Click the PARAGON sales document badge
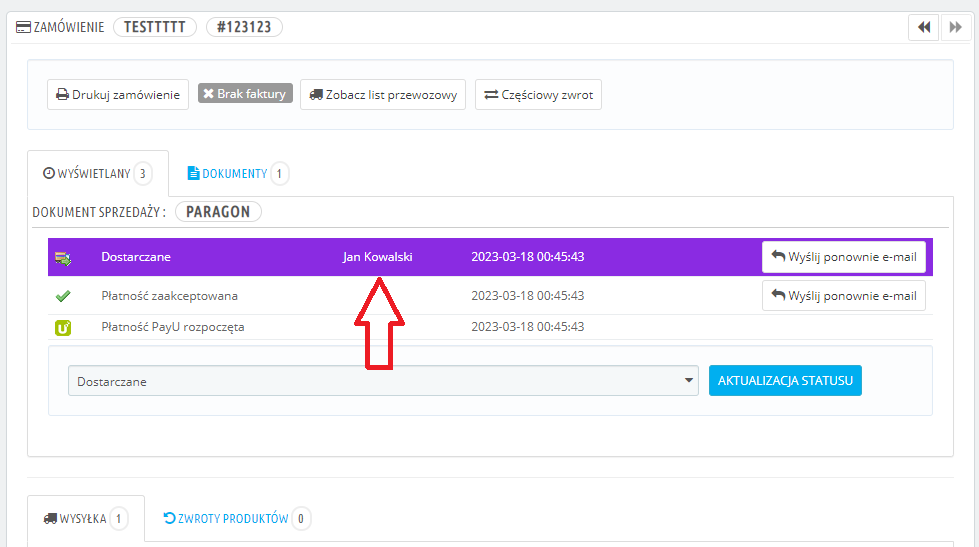 pos(218,212)
